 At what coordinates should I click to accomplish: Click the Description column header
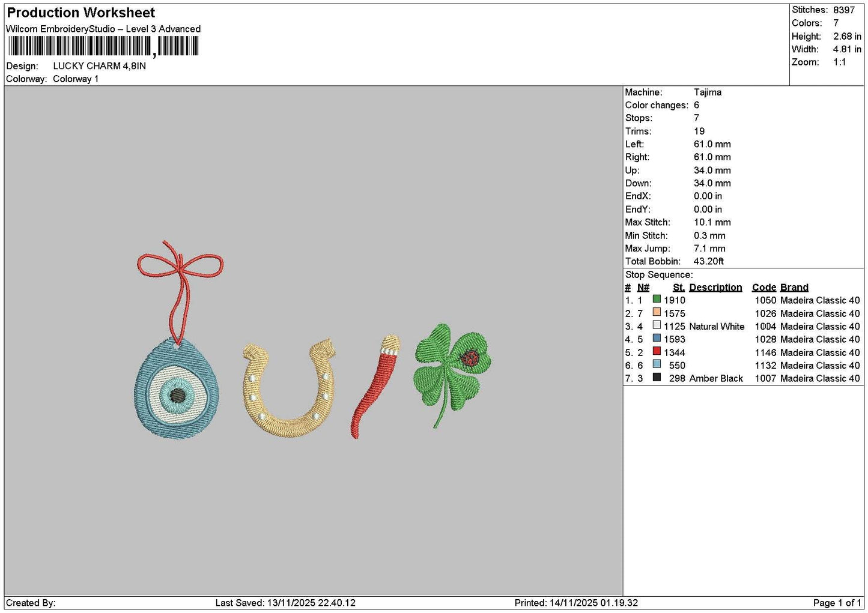(x=715, y=288)
